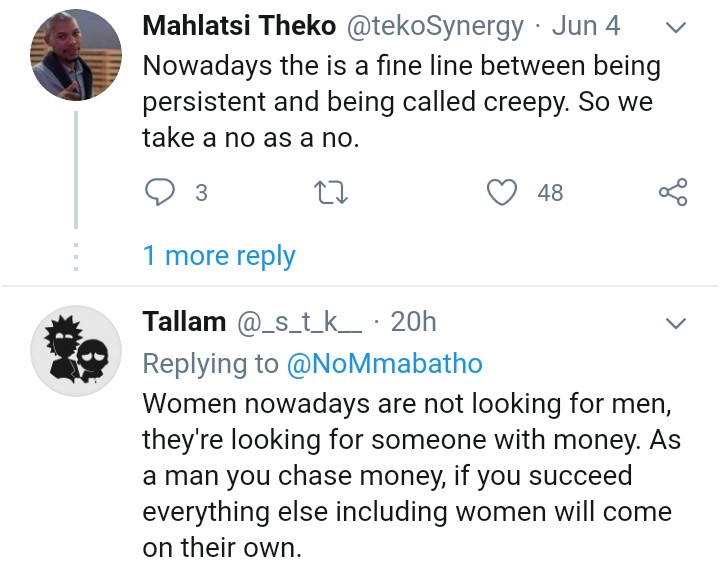Expand the options chevron on Mahlatsi's tweet
This screenshot has height=561, width=720.
[x=676, y=29]
